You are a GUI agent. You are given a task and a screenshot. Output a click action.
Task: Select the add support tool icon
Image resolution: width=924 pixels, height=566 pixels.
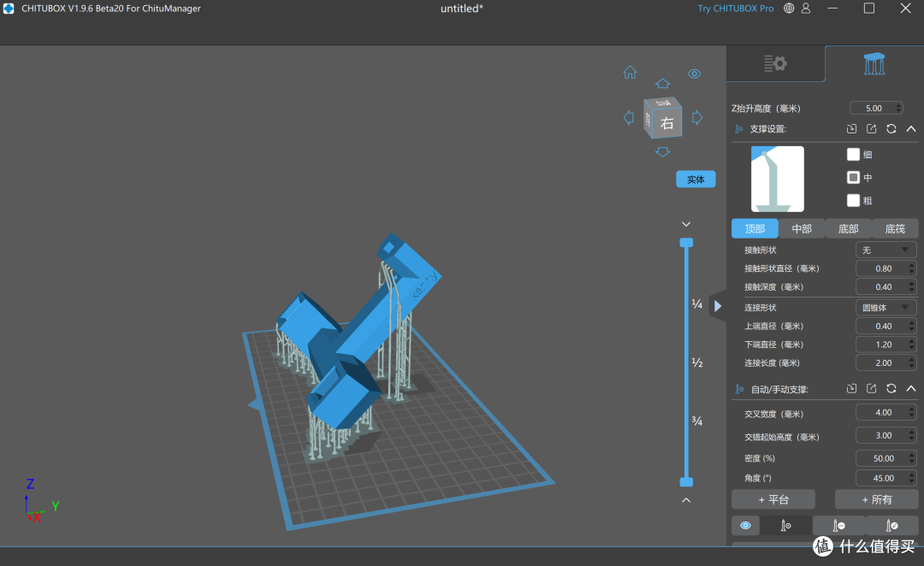[785, 525]
